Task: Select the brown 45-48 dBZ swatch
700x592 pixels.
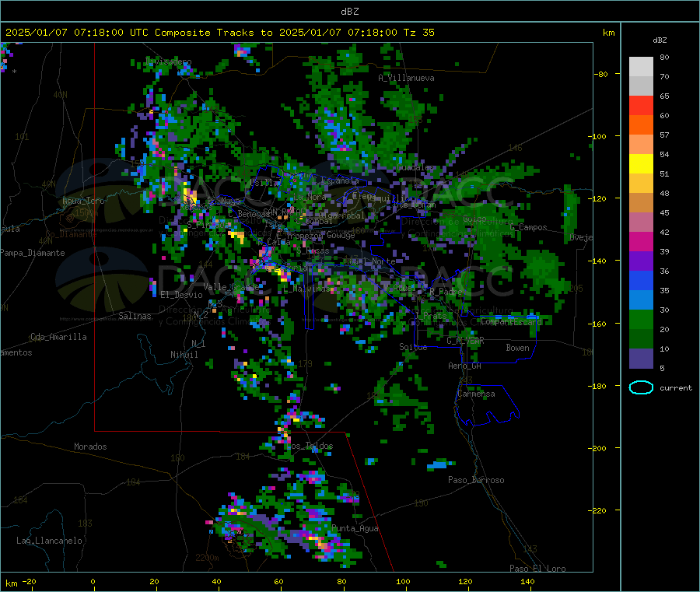Action: [641, 203]
